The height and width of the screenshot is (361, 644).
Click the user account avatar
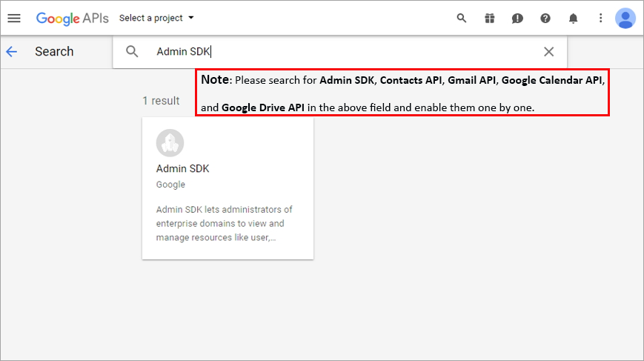coord(625,18)
